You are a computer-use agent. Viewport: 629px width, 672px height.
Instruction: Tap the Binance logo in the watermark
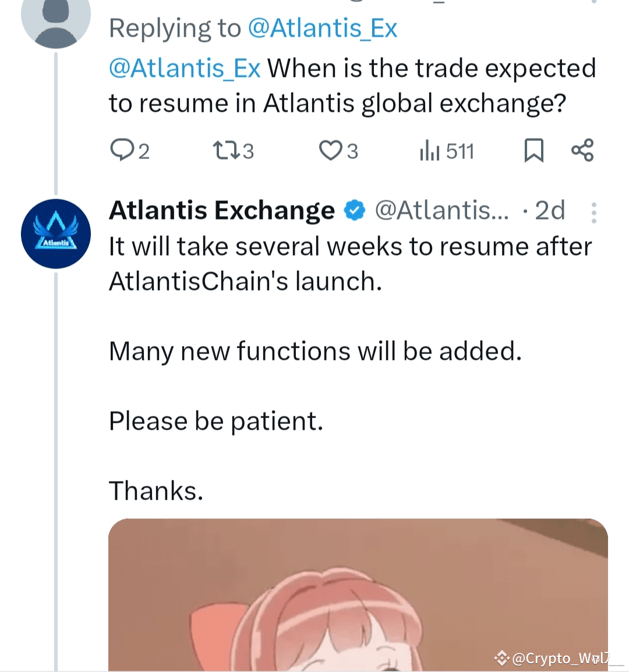pos(501,658)
